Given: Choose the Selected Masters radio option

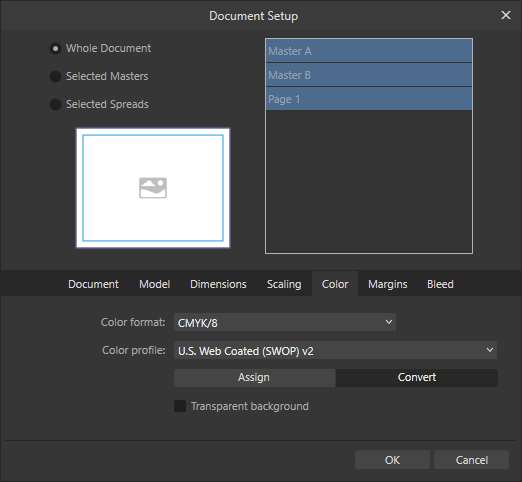Looking at the screenshot, I should [x=55, y=76].
